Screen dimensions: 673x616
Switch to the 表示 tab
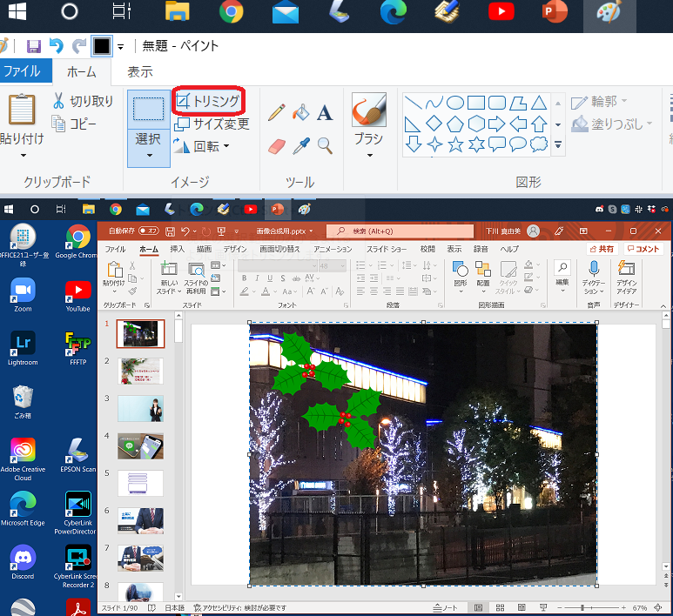pos(140,72)
